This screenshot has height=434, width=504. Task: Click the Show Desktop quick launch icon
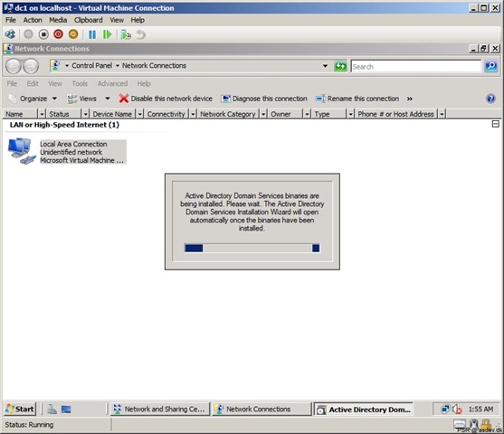tap(66, 410)
